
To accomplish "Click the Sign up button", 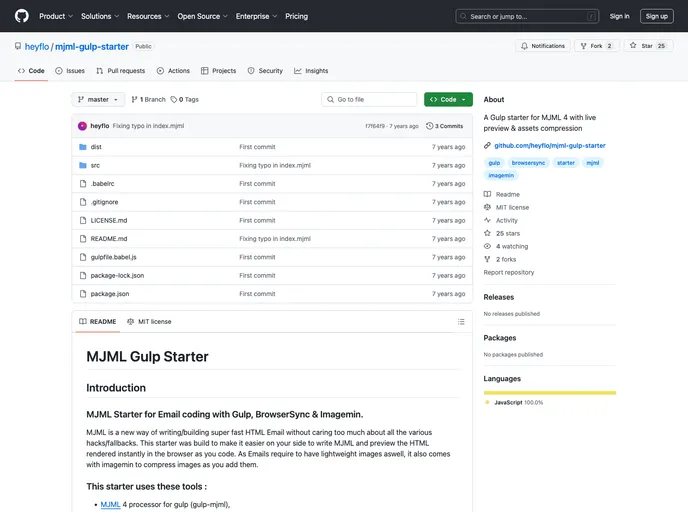I will coord(656,16).
